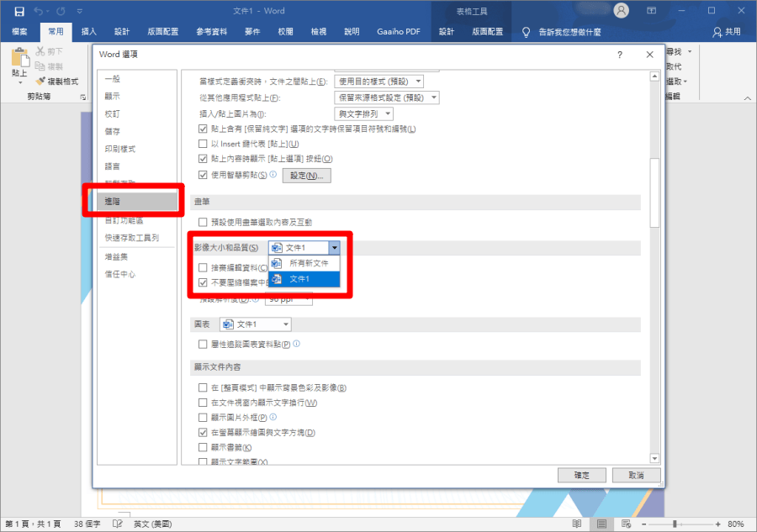Click the OK (確定) button
This screenshot has width=757, height=532.
pos(582,475)
